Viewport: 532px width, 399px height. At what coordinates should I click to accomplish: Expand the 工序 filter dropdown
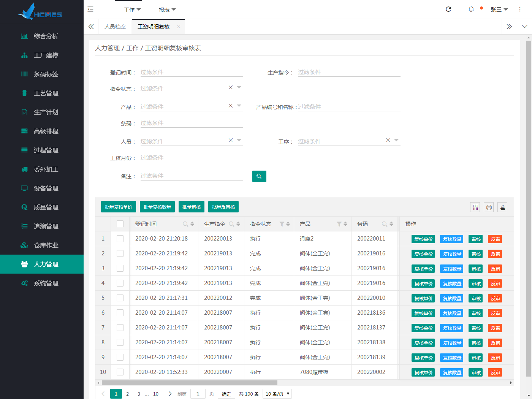(396, 140)
